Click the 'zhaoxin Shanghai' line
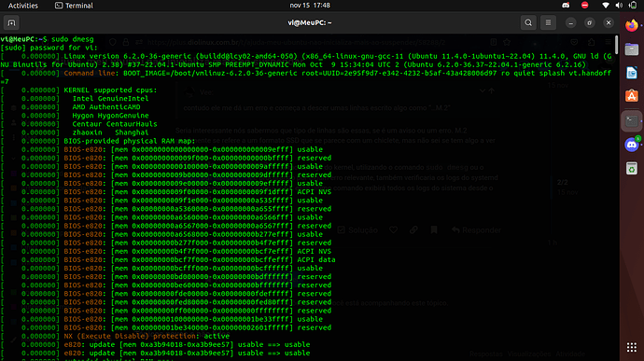Image resolution: width=644 pixels, height=361 pixels. point(110,132)
